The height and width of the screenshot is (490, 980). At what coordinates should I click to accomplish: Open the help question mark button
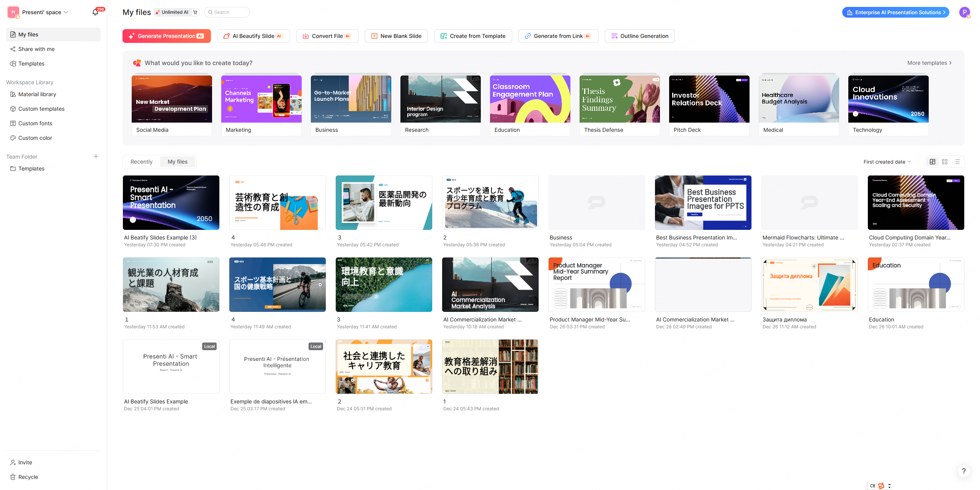tap(964, 471)
